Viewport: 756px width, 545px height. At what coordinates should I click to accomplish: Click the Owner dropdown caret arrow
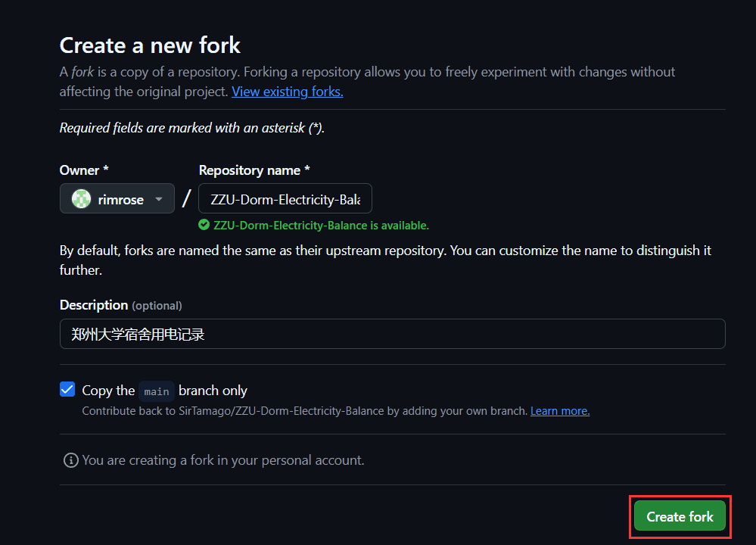(159, 199)
